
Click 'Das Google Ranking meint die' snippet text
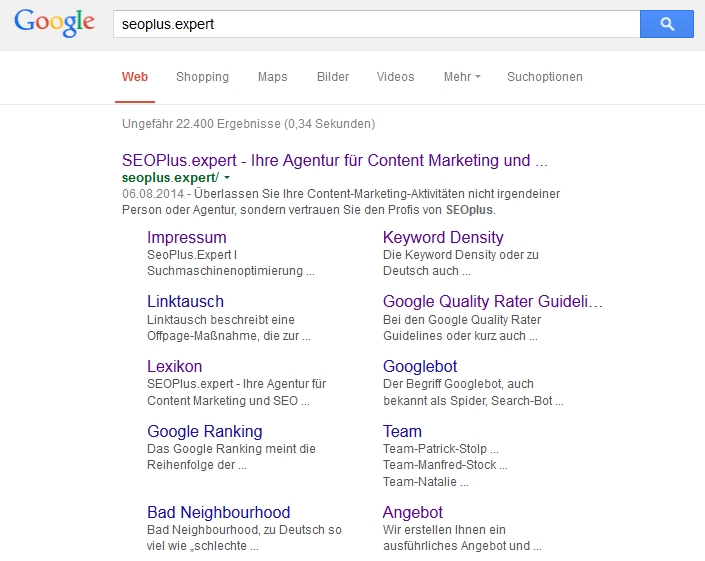coord(231,449)
